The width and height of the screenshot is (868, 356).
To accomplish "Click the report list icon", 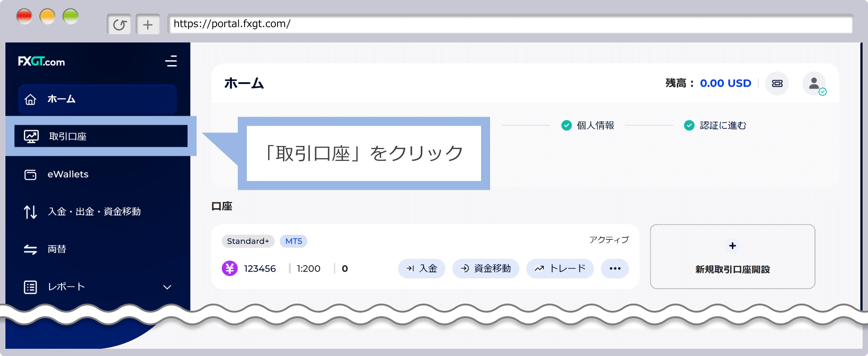I will pos(30,287).
